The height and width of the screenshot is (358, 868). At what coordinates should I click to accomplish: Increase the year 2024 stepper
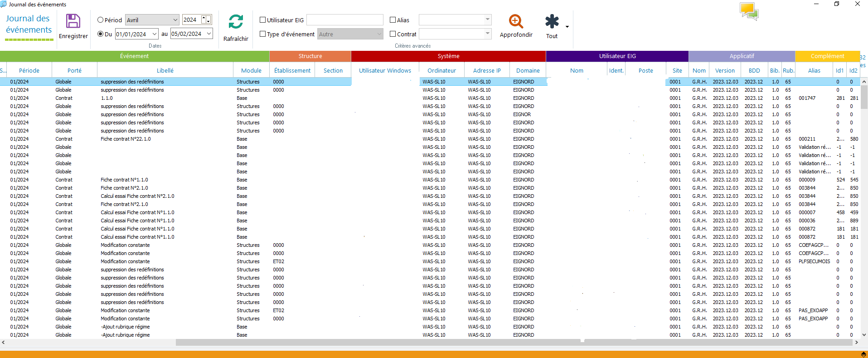204,18
